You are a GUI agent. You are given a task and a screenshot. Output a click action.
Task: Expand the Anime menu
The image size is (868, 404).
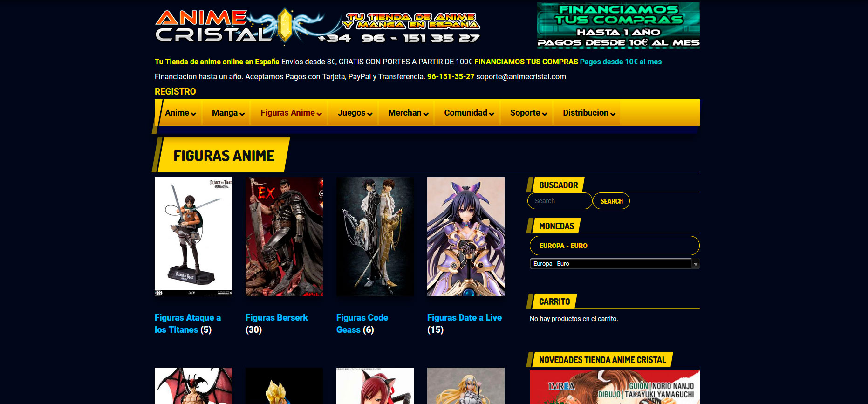coord(180,113)
